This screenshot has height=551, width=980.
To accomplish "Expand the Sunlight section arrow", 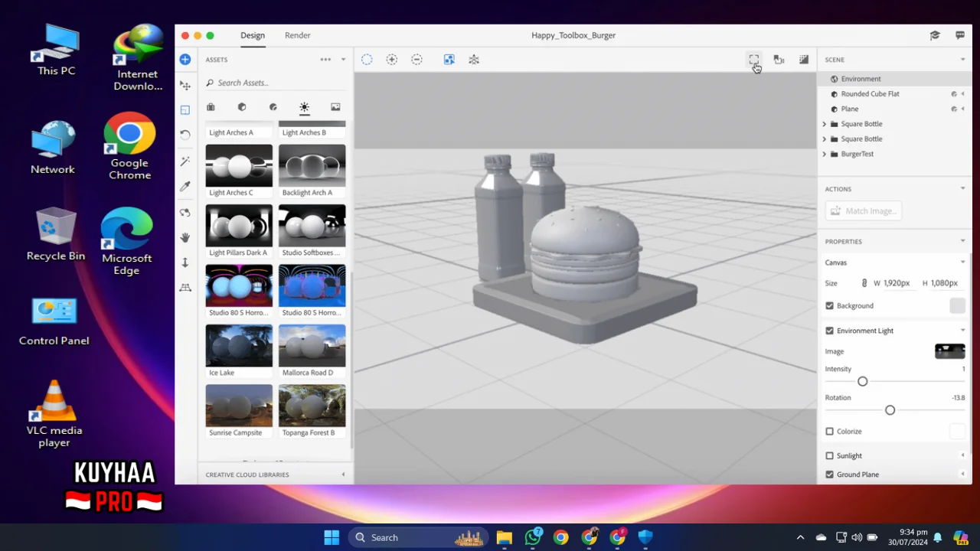I will (962, 456).
